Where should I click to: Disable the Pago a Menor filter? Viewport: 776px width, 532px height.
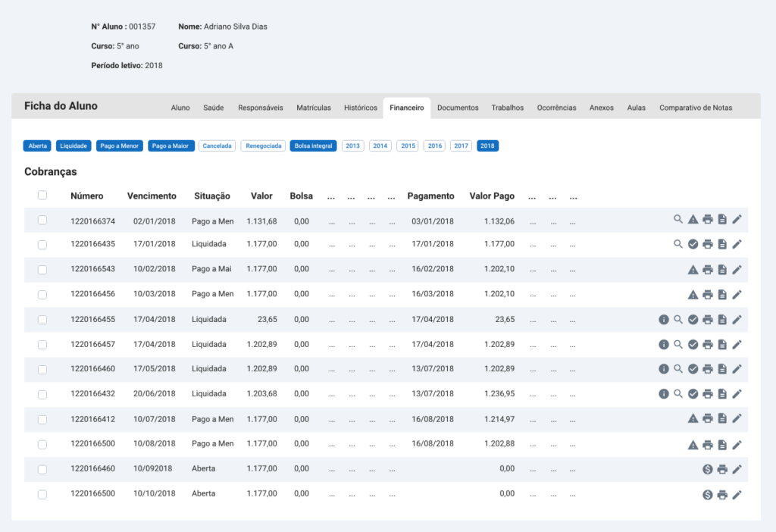(x=119, y=146)
